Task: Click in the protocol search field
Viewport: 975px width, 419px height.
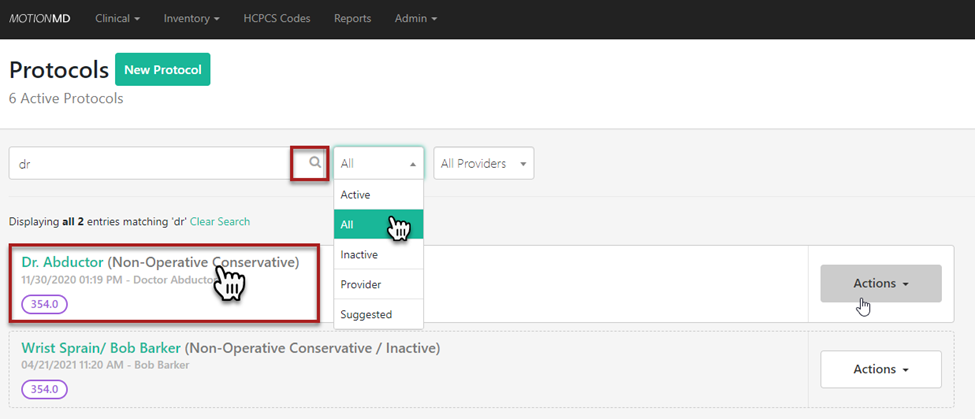Action: (x=150, y=163)
